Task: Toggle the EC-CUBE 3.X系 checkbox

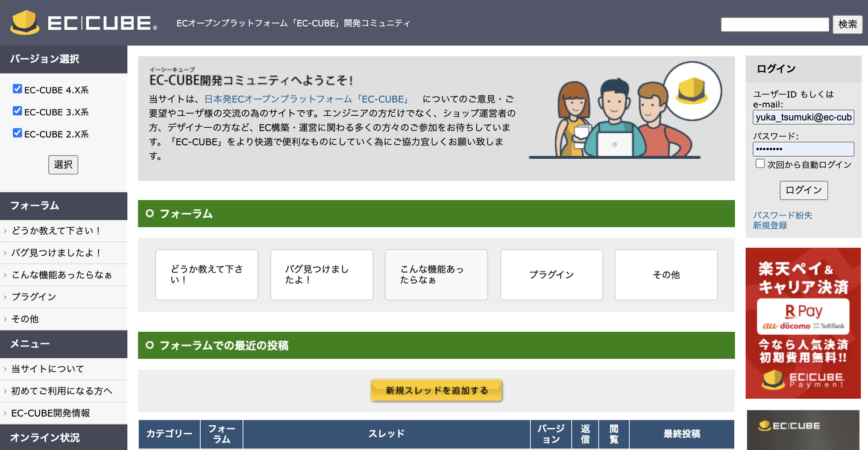Action: pos(17,111)
